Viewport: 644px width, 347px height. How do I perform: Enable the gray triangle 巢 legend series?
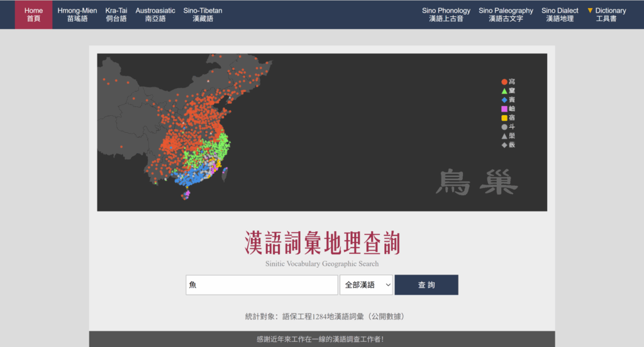(x=504, y=136)
